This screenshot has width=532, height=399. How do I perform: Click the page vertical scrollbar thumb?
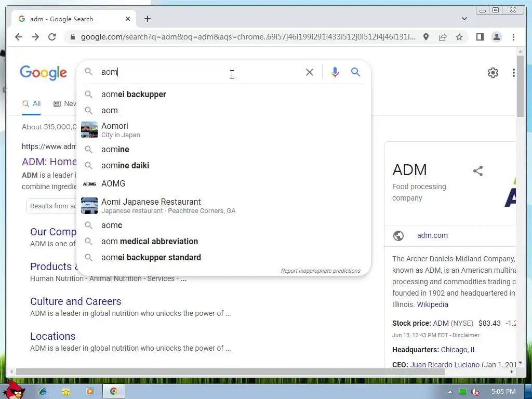[x=520, y=87]
